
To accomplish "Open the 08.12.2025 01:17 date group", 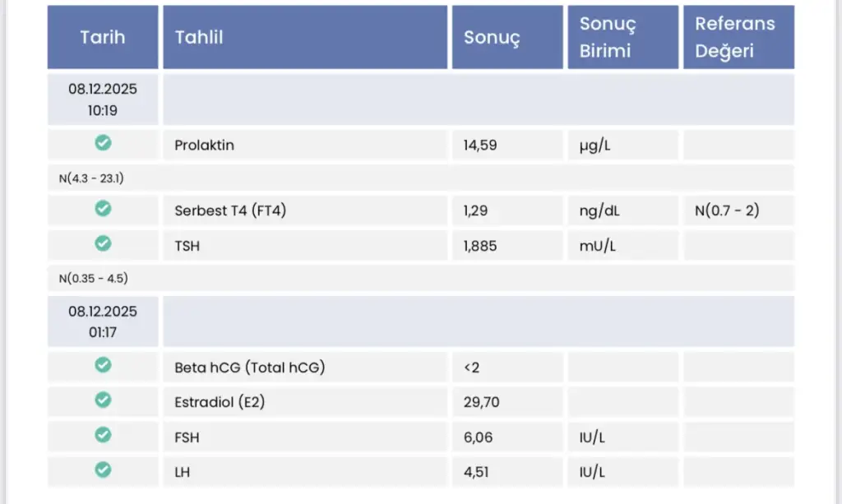I will (x=103, y=321).
